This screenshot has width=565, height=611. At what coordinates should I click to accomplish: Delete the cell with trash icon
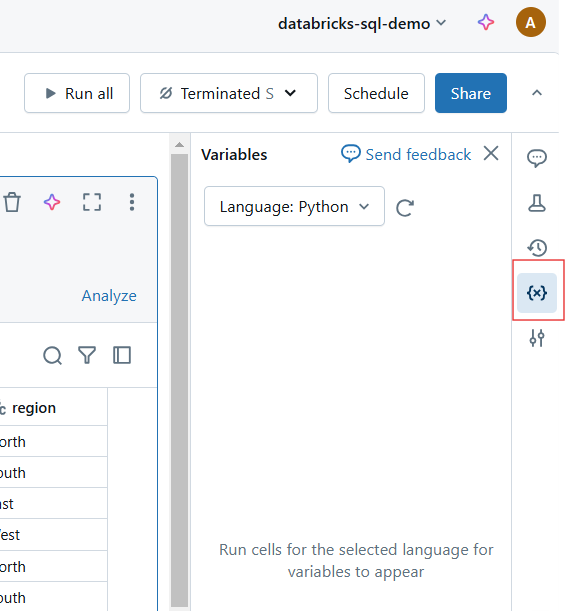point(12,202)
